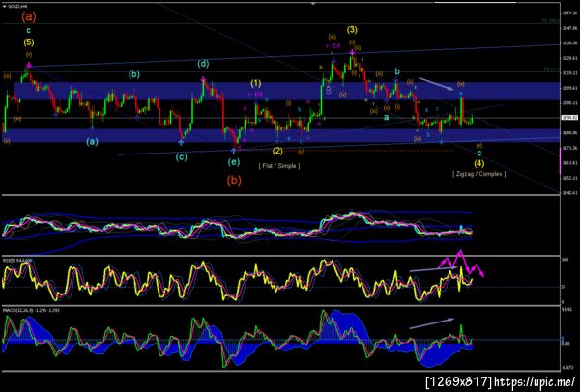This screenshot has width=580, height=392.
Task: Select the blue arrow marker above the cyan (c) label
Action: pyautogui.click(x=181, y=141)
